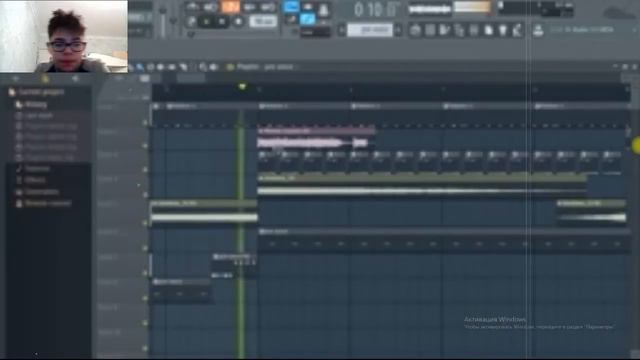The image size is (640, 360).
Task: Toggle the mute LED of the topmost track
Action: [145, 122]
